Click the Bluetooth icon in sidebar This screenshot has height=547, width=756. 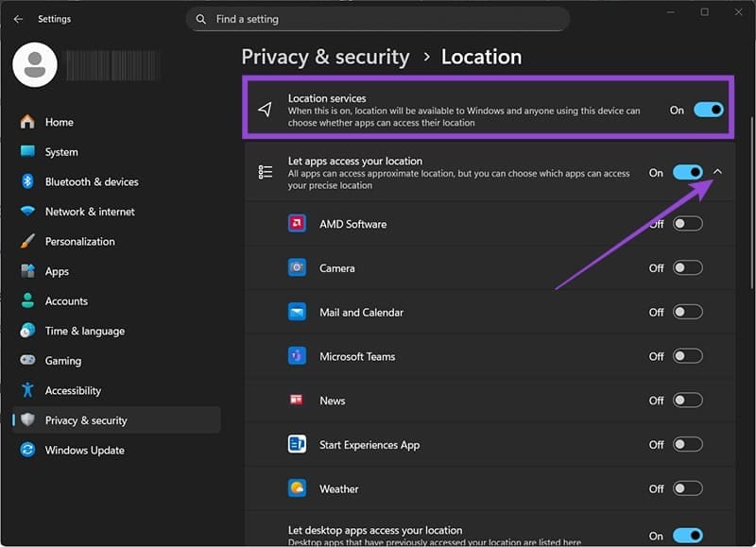coord(27,181)
